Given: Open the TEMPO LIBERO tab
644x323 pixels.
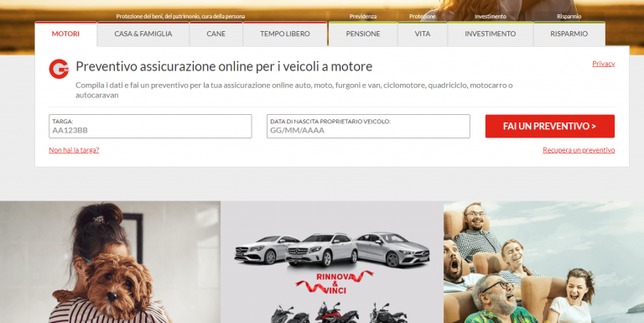Looking at the screenshot, I should point(285,34).
